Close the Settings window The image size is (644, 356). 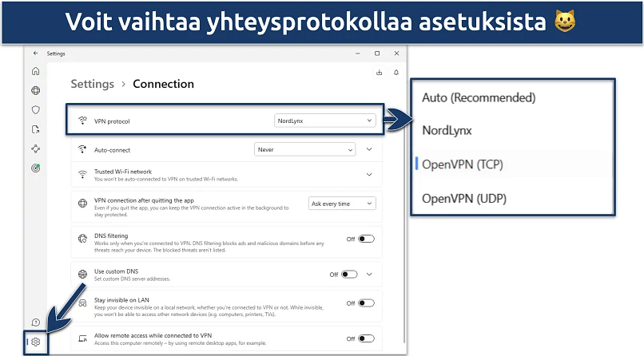coord(396,53)
